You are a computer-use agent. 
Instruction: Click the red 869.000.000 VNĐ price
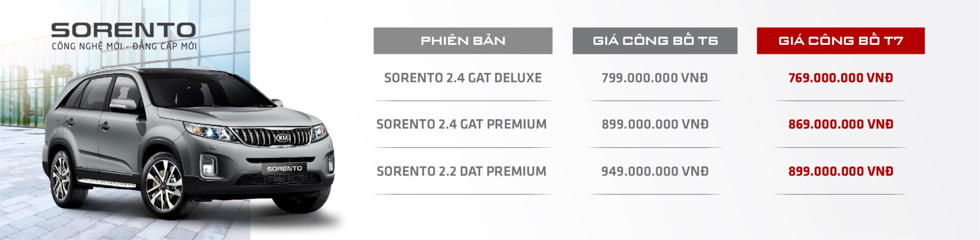[x=840, y=124]
